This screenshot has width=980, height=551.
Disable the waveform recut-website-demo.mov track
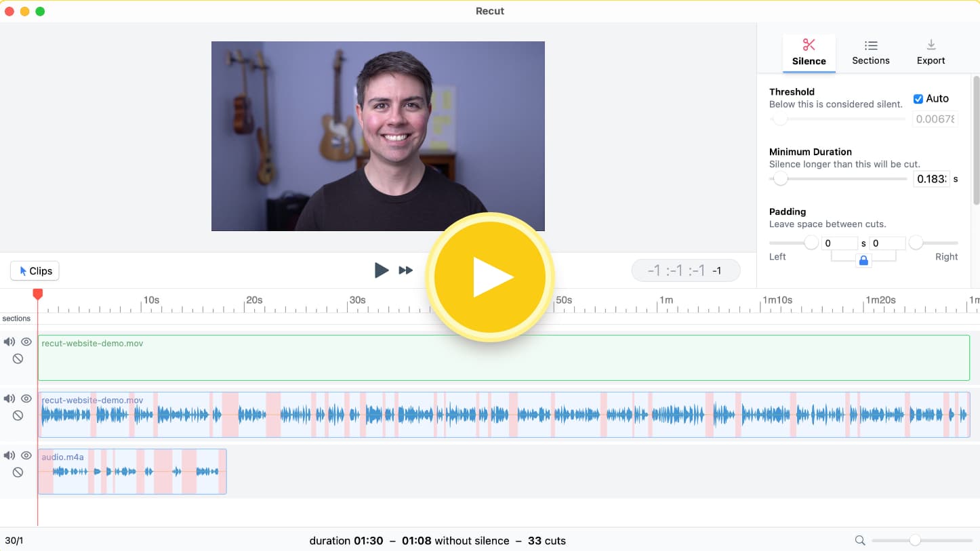point(18,415)
